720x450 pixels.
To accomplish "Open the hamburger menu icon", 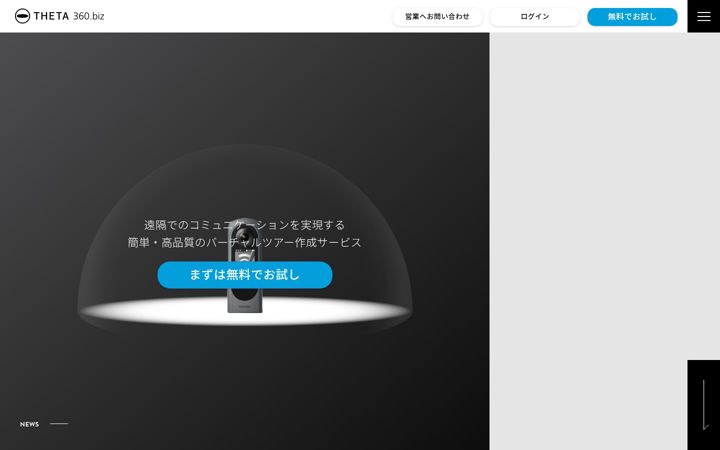I will (x=703, y=16).
